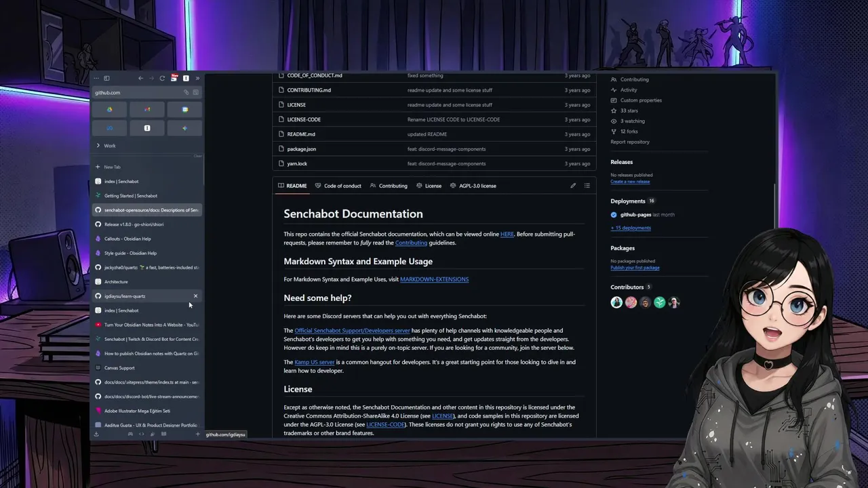
Task: Open the red-blue chart pinned tile
Action: [147, 109]
